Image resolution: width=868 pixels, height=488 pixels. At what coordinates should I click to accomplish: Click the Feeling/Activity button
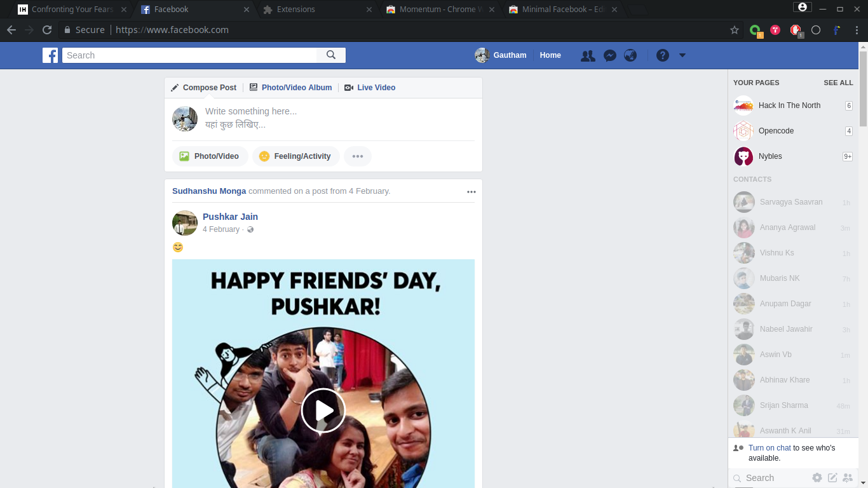point(295,156)
